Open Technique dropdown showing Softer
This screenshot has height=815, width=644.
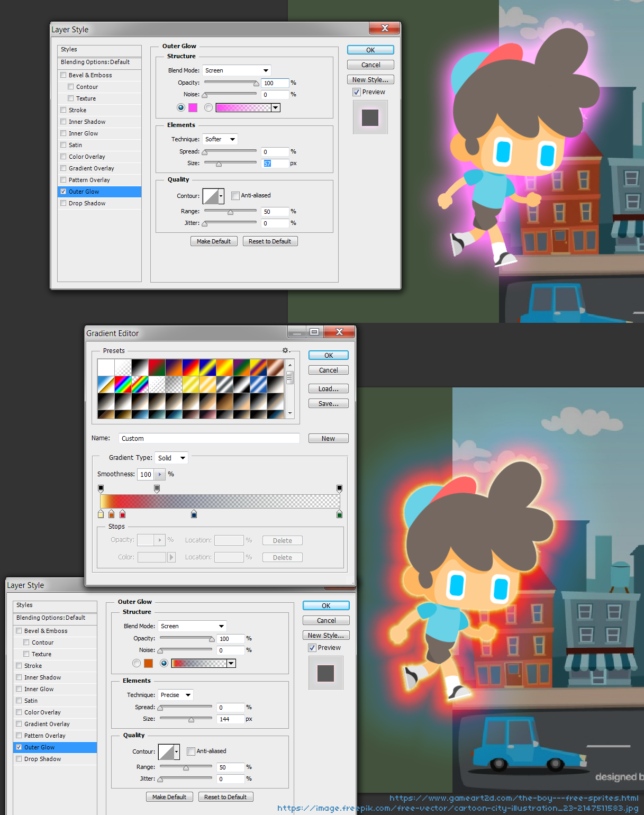pyautogui.click(x=220, y=139)
